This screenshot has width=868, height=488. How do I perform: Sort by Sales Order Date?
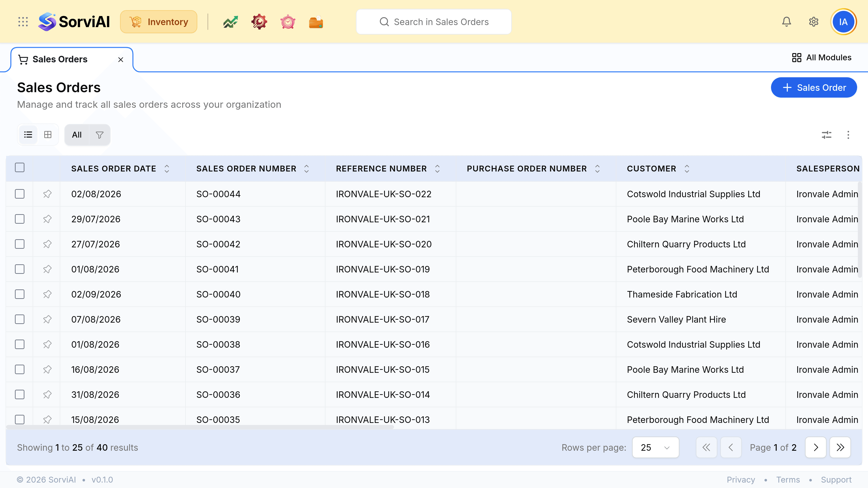[167, 169]
